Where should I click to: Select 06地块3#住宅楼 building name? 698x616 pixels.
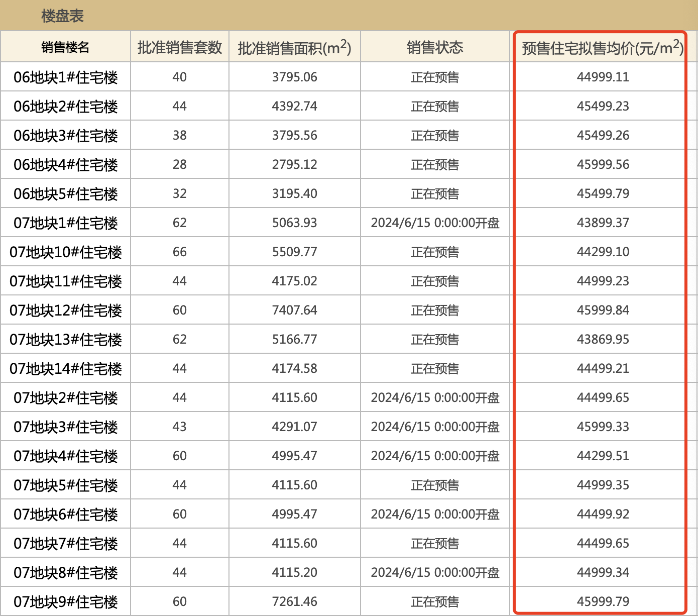pyautogui.click(x=66, y=135)
